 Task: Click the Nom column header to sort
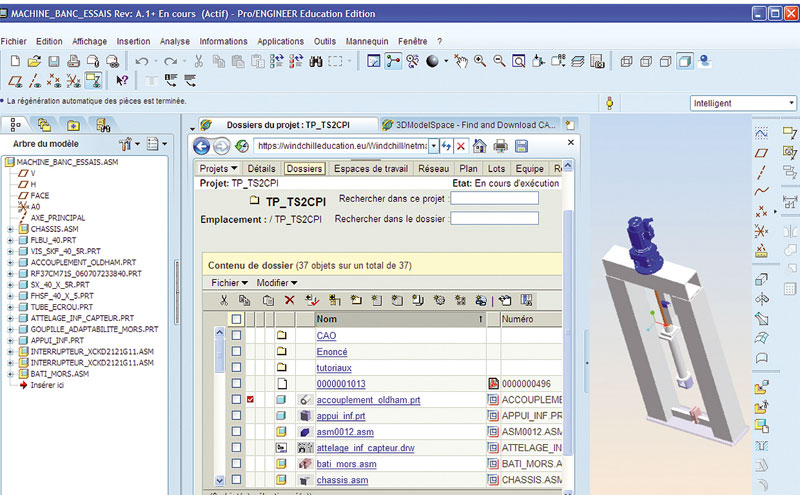pos(399,319)
